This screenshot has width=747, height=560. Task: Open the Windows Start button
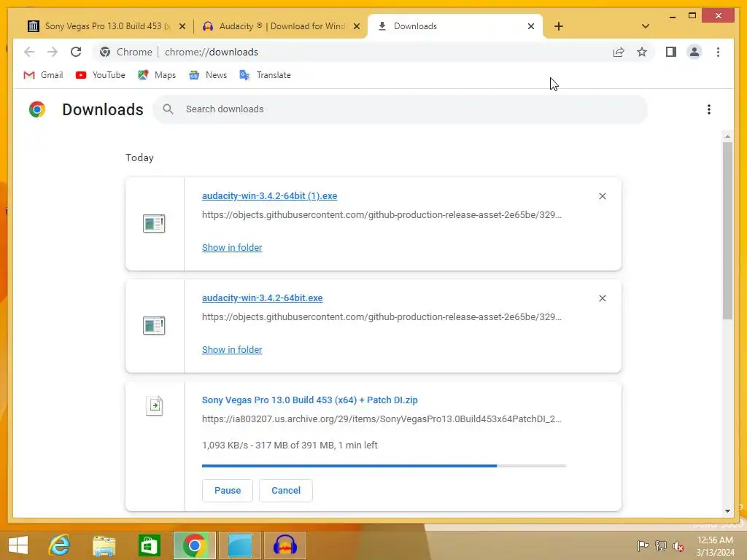(x=18, y=545)
